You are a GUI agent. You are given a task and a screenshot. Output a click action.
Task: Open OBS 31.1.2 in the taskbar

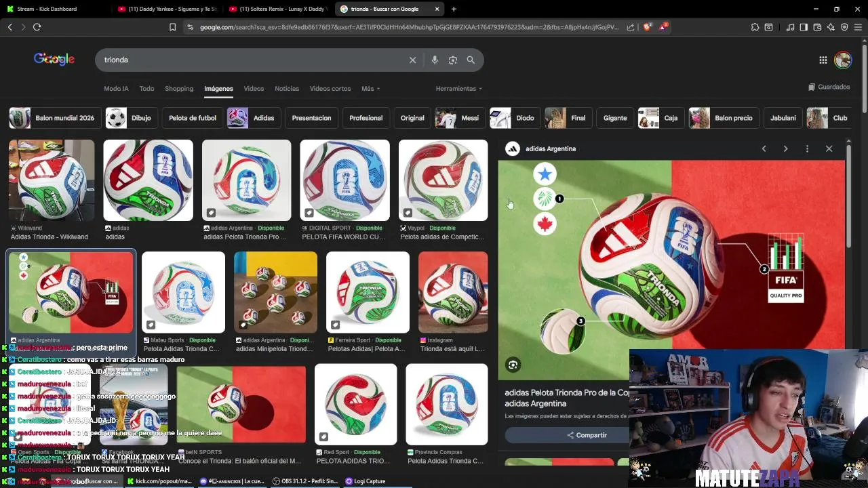pyautogui.click(x=305, y=481)
